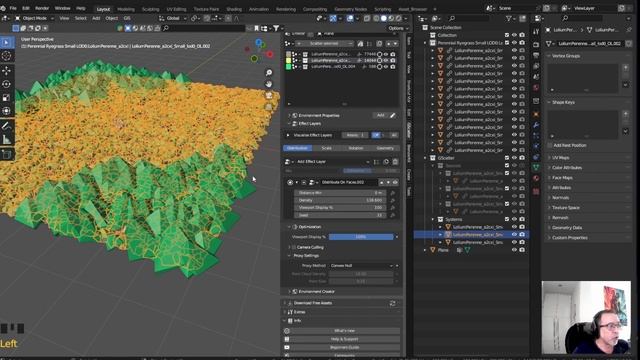Select the Rotate tool
This screenshot has width=640, height=360.
coord(7,84)
